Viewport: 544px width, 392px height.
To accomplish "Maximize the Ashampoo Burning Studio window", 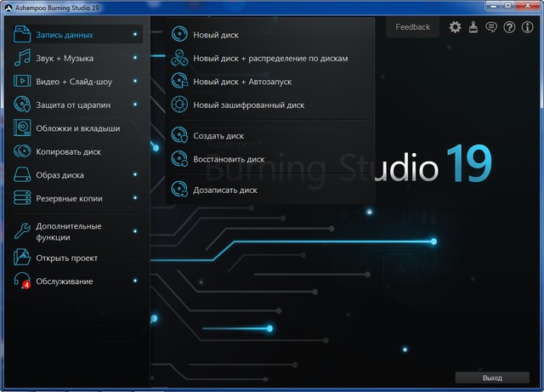I will pyautogui.click(x=508, y=6).
